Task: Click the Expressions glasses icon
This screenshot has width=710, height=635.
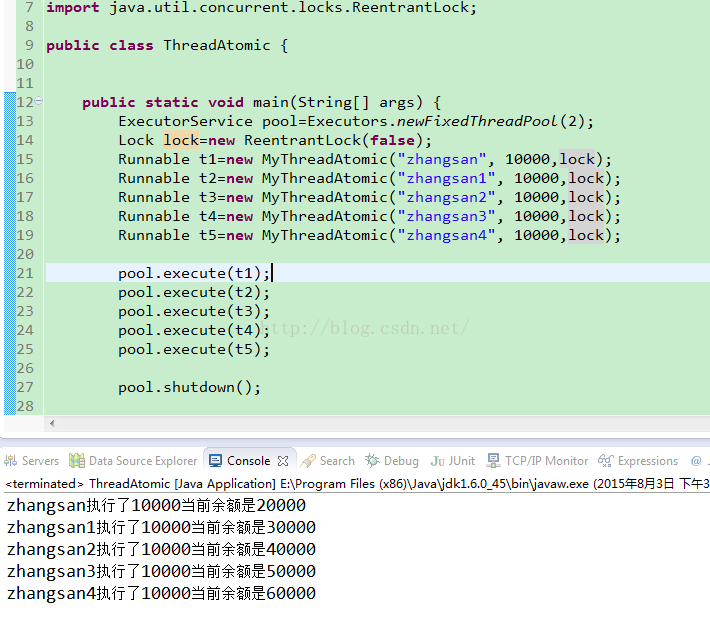Action: point(606,461)
